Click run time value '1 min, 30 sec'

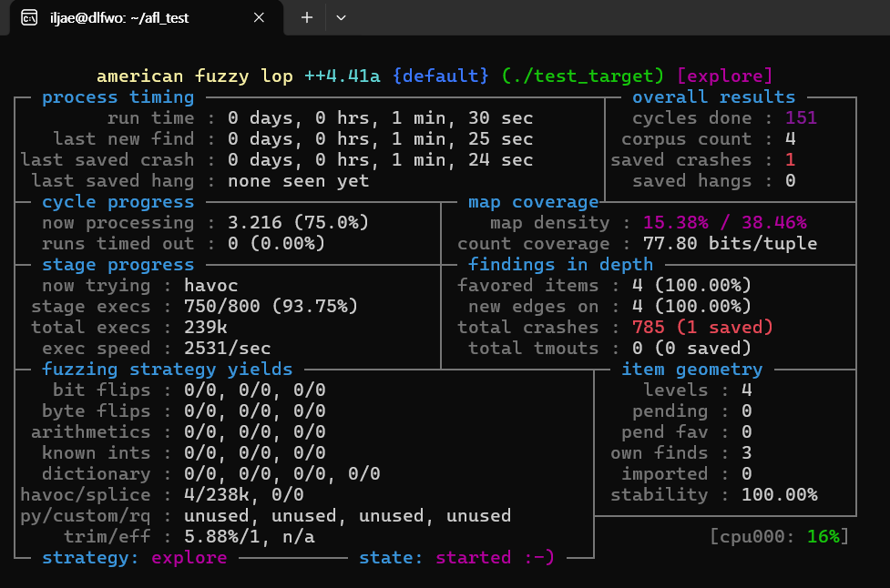pos(462,118)
